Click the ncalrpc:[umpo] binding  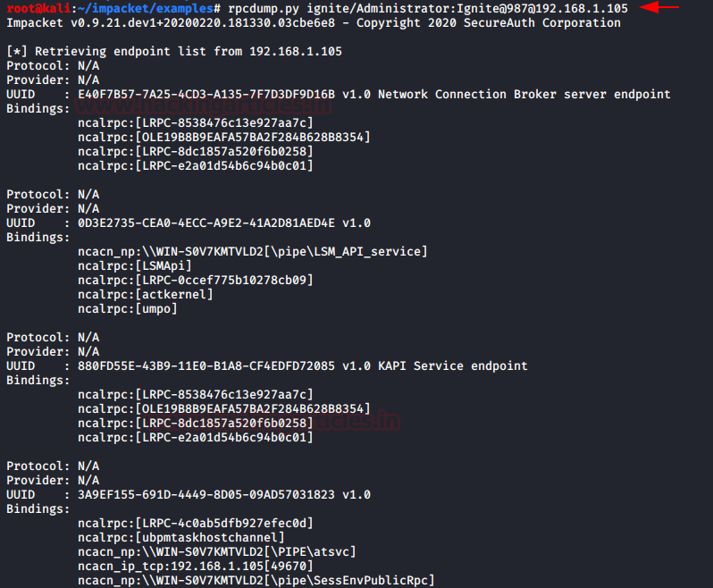(x=127, y=309)
